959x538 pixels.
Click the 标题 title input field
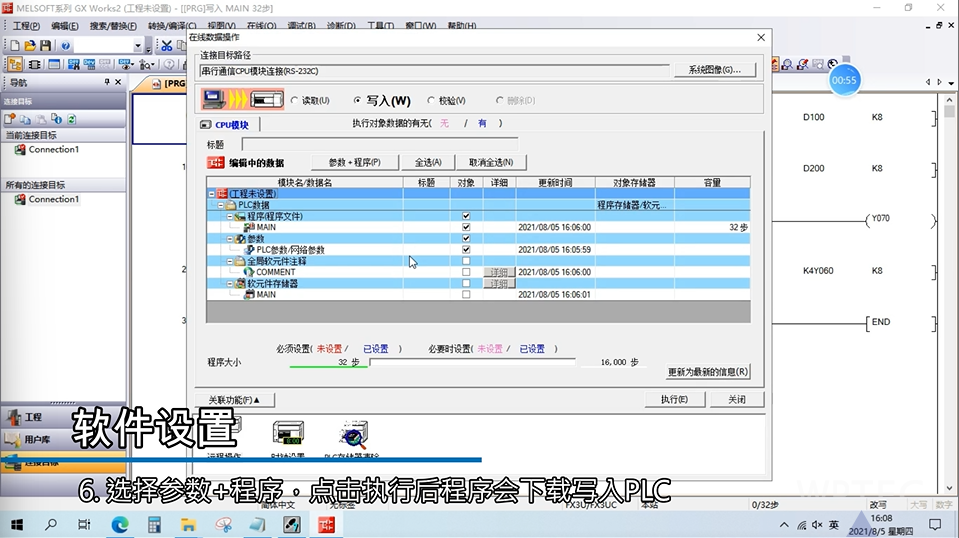tap(380, 144)
